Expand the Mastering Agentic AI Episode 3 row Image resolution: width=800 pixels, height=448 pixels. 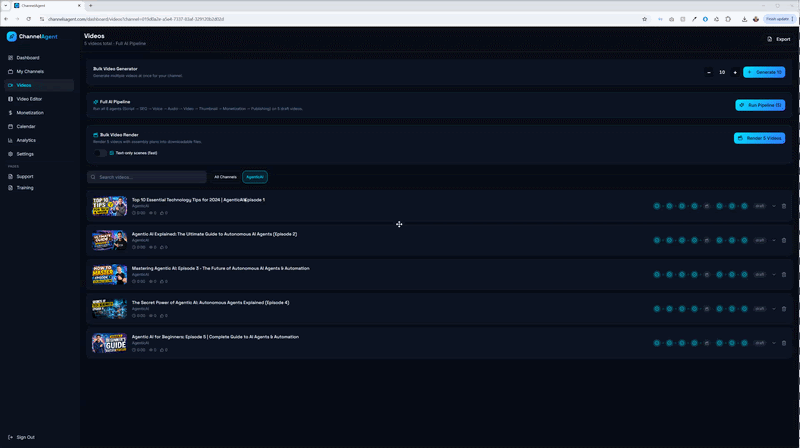point(773,274)
